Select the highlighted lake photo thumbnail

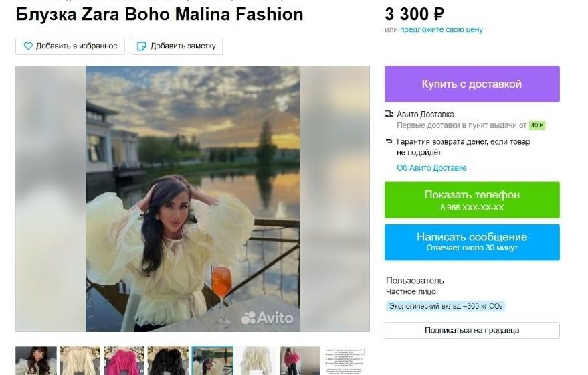212,360
